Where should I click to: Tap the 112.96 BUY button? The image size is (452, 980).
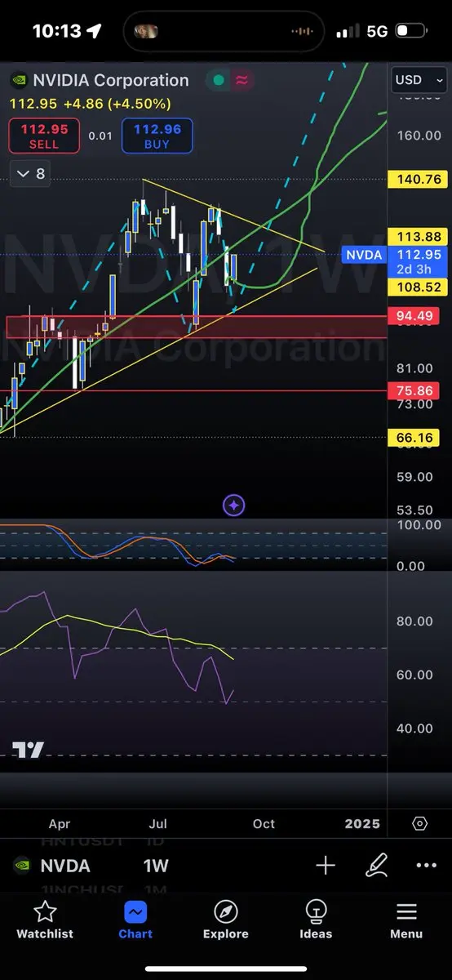tap(157, 136)
